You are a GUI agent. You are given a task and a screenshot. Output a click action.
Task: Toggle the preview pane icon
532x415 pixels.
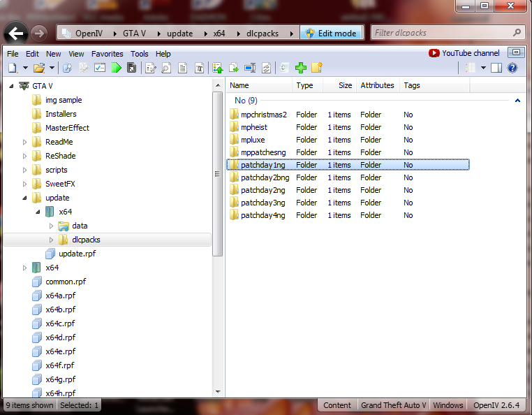click(496, 68)
